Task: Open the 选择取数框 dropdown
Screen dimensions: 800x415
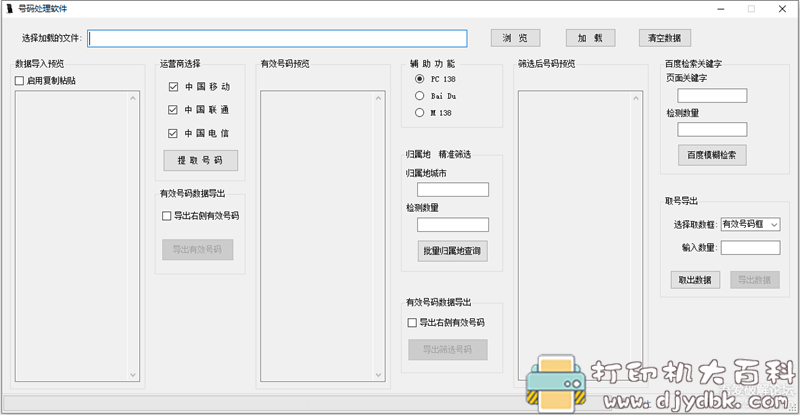Action: pos(751,224)
